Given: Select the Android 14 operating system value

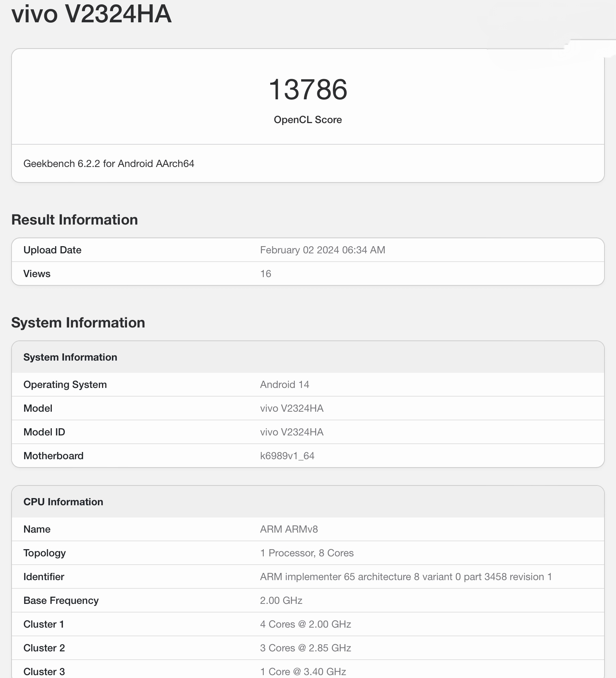Looking at the screenshot, I should [284, 385].
